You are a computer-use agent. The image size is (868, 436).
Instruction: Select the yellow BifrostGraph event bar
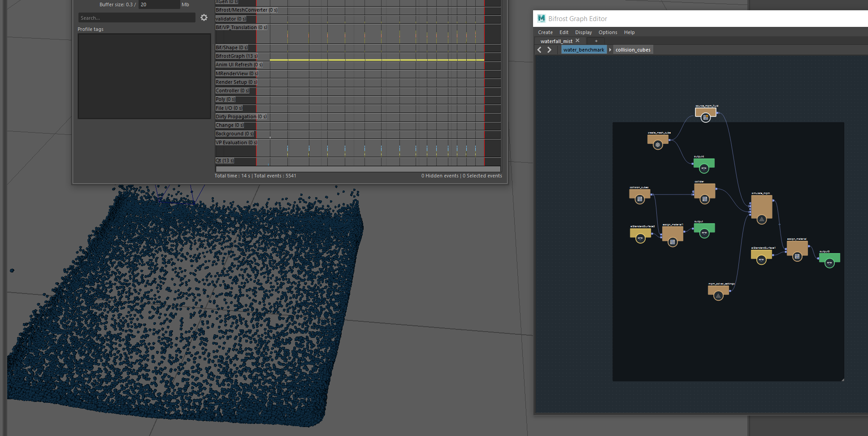click(x=377, y=60)
